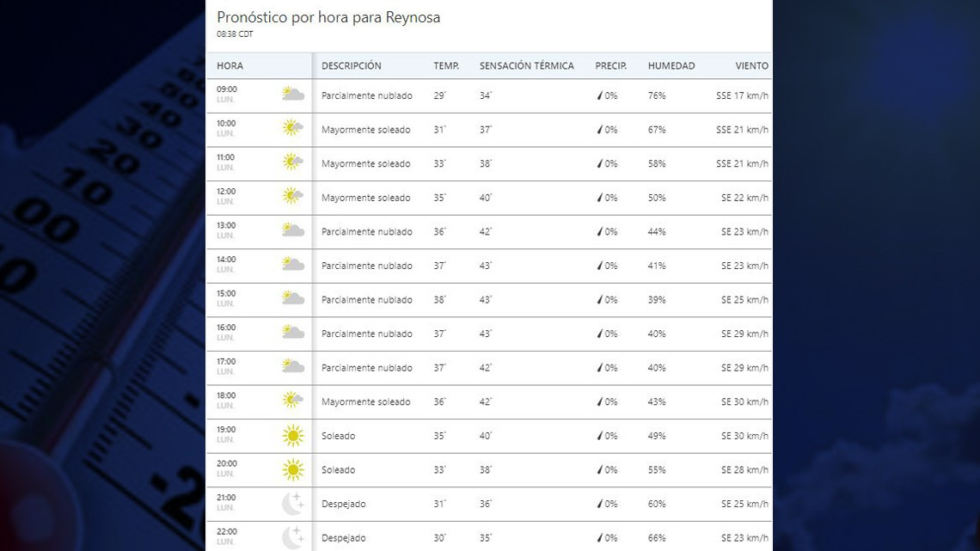The image size is (980, 551).
Task: Click the mostly sunny icon at 18:00
Action: [293, 400]
